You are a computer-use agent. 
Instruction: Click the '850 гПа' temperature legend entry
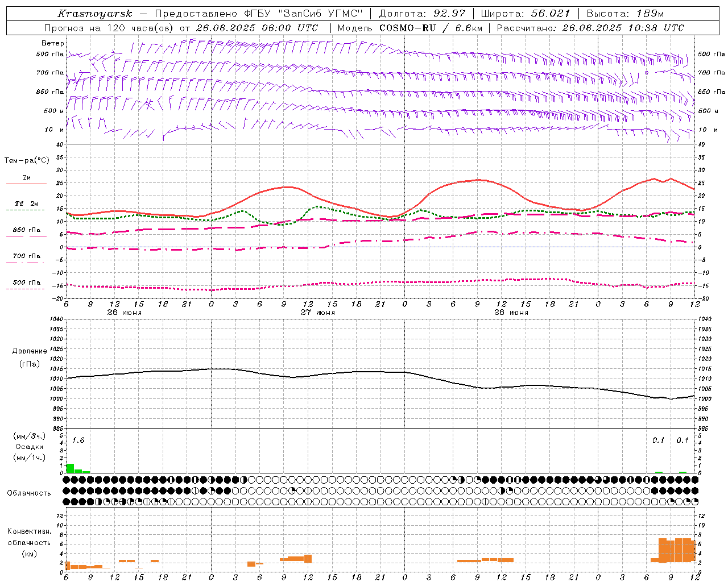(x=27, y=230)
